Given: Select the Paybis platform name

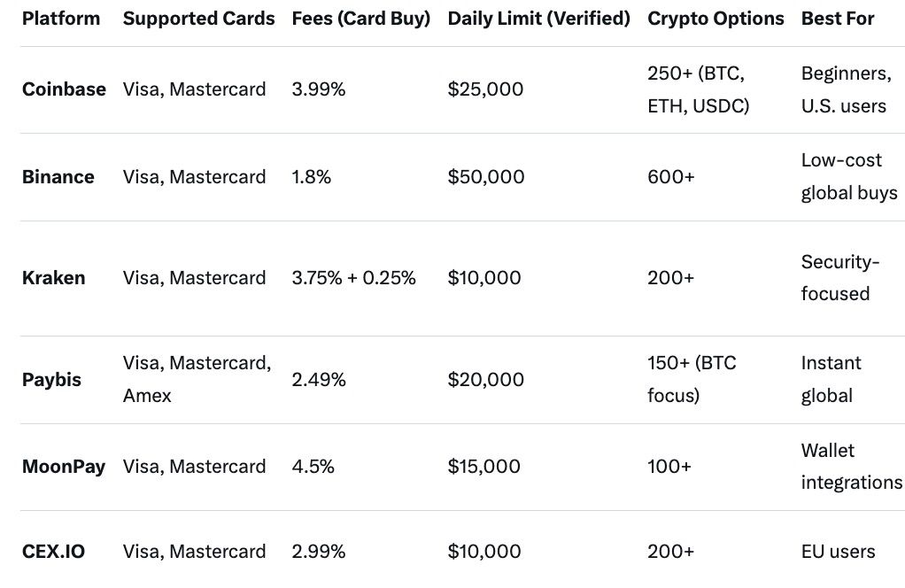Looking at the screenshot, I should pos(51,380).
